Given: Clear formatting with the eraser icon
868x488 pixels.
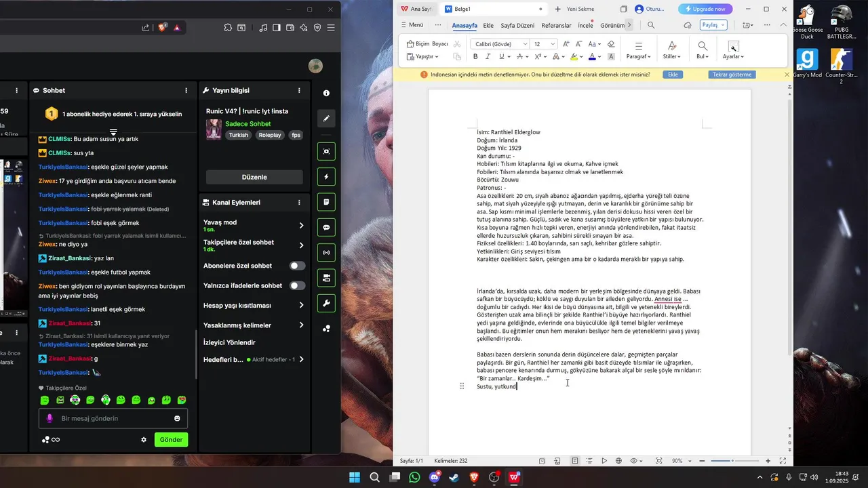Looking at the screenshot, I should click(x=611, y=44).
